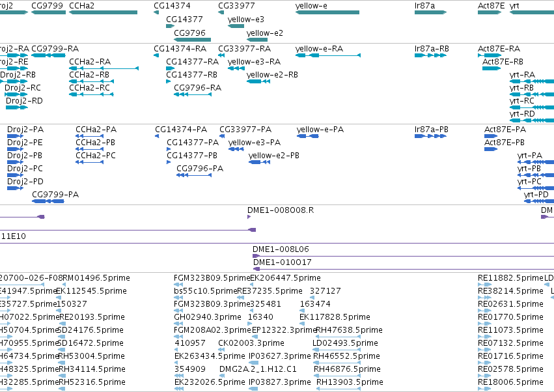The height and width of the screenshot is (392, 554).
Task: Select protein Droj2-PD
Action: [x=25, y=181]
